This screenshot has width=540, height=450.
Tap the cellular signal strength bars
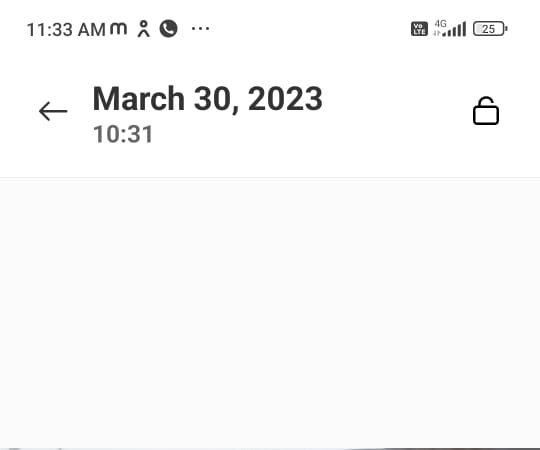[x=455, y=29]
